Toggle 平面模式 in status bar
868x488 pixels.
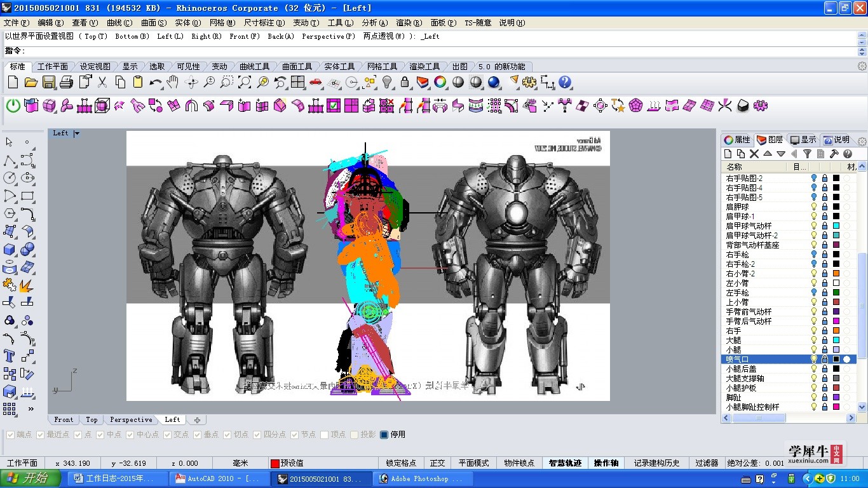[473, 463]
